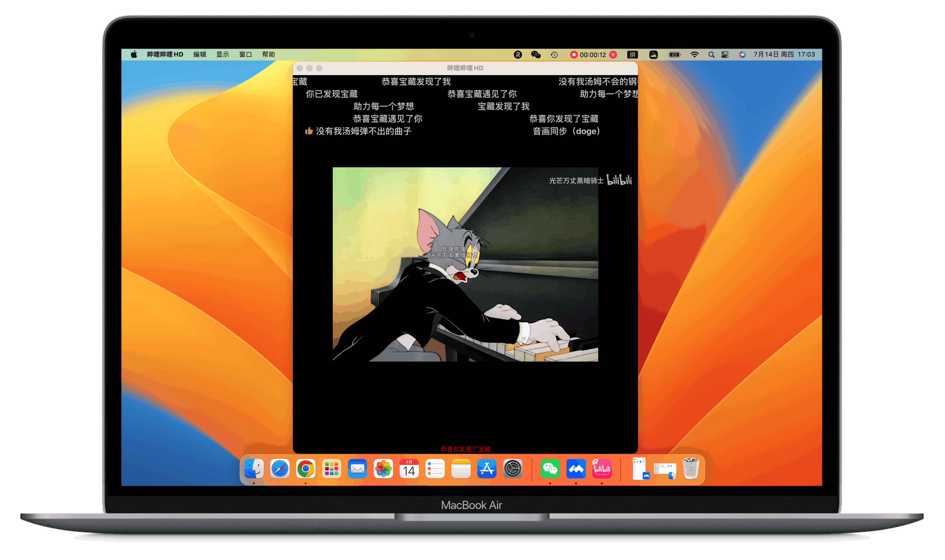This screenshot has width=945, height=560.
Task: Click the red bottom danmaku 恭喜你发现了宝藏
Action: tap(465, 449)
